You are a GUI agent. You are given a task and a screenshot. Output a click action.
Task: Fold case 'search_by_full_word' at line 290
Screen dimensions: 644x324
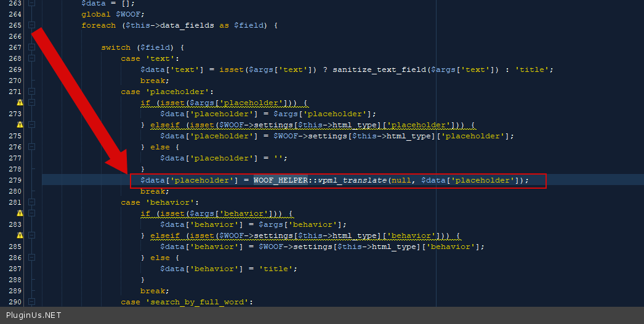pyautogui.click(x=31, y=302)
